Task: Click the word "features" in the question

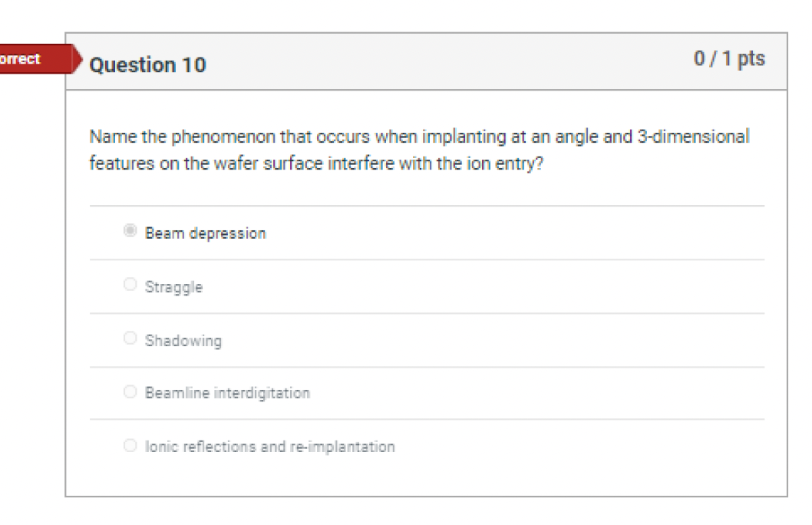Action: point(117,163)
